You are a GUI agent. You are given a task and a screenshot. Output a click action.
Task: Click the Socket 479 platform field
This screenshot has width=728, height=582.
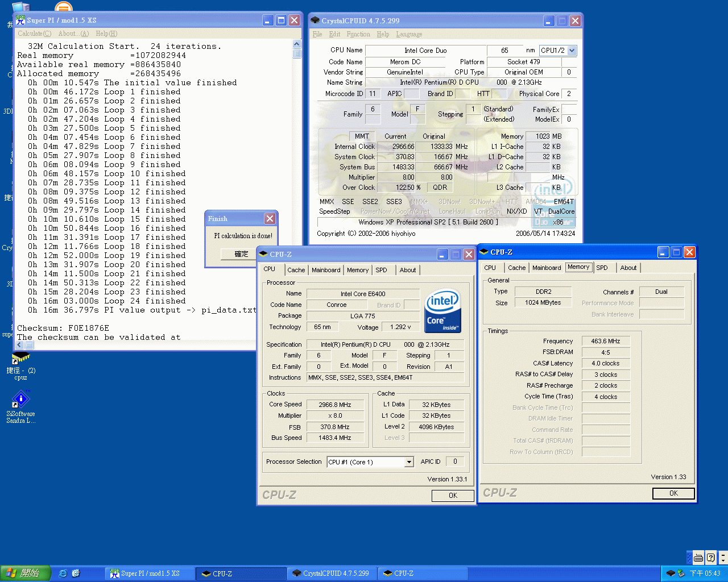524,62
